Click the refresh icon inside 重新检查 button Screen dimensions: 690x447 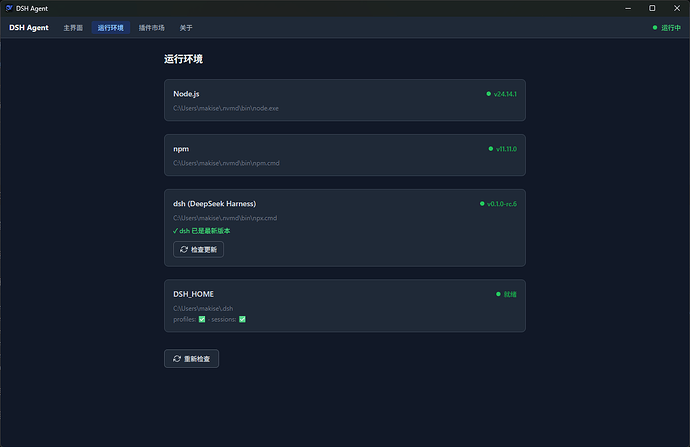coord(177,359)
